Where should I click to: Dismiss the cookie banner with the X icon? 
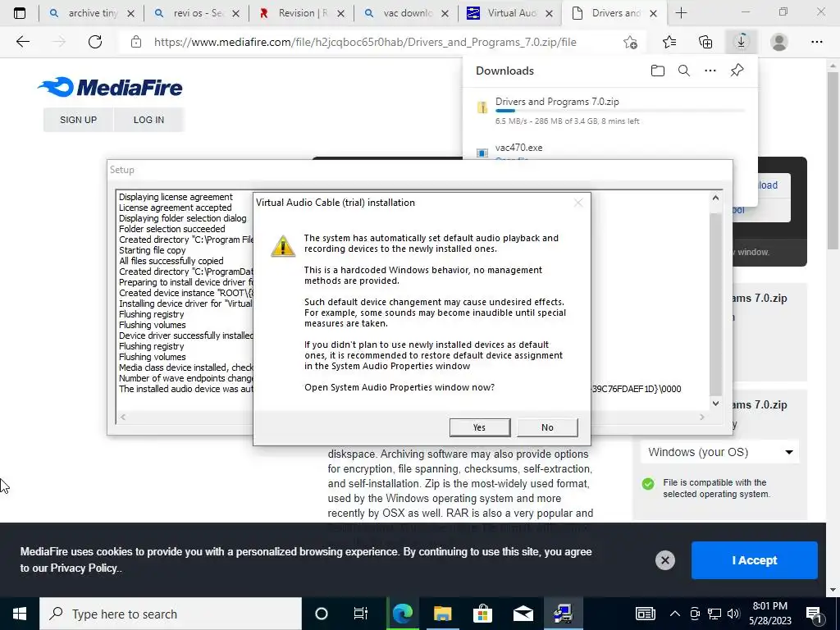664,560
